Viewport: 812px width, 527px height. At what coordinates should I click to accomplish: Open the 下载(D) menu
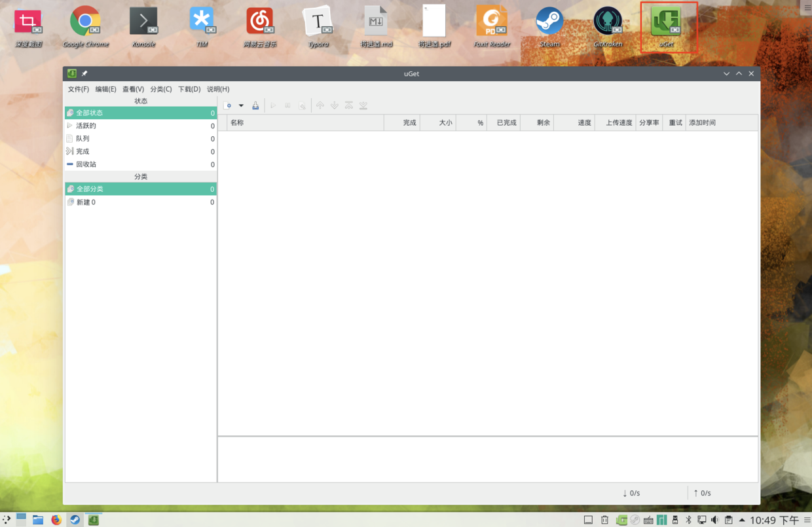tap(189, 89)
